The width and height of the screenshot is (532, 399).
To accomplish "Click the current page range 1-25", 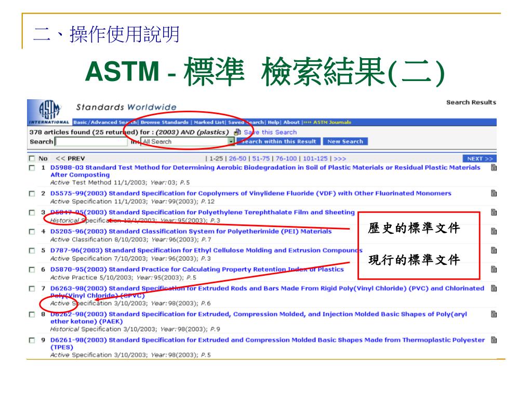I will [x=216, y=158].
